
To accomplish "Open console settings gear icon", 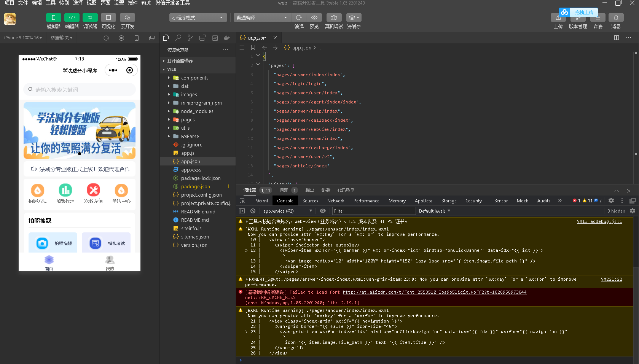I will 632,211.
